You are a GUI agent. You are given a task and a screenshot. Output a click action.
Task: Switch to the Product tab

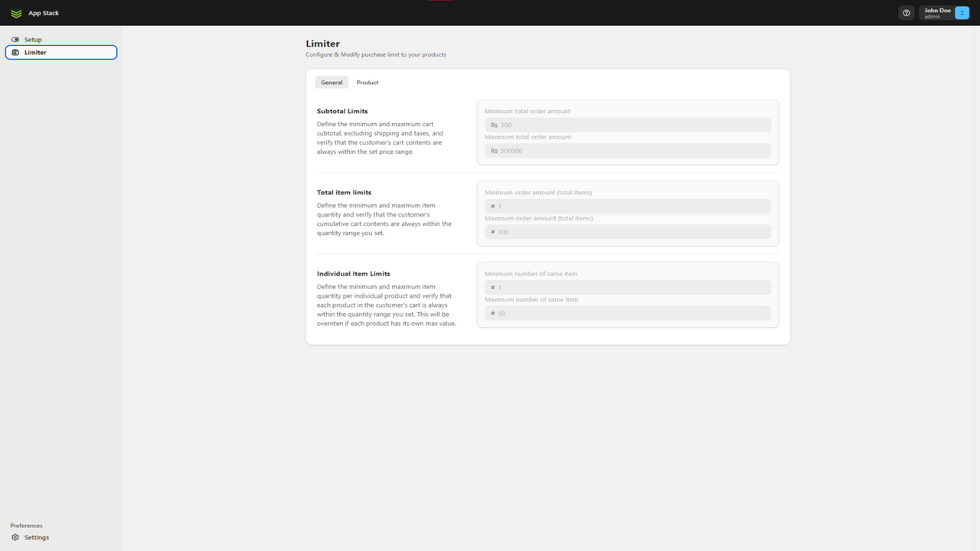pyautogui.click(x=367, y=83)
